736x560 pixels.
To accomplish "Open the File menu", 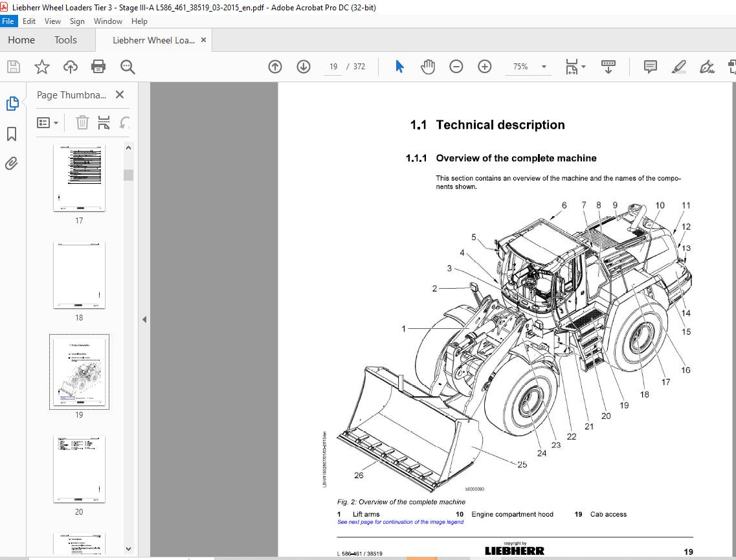I will [x=8, y=21].
